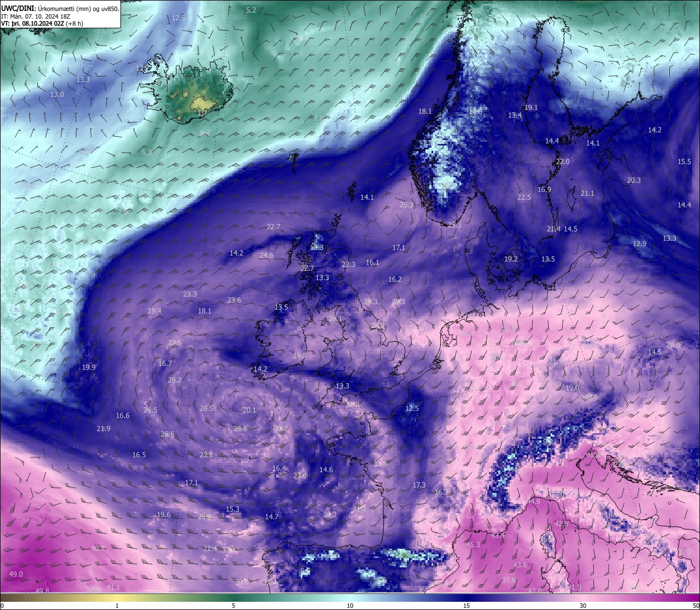The width and height of the screenshot is (700, 610).
Task: Click the 16.2 value label
Action: (x=395, y=279)
